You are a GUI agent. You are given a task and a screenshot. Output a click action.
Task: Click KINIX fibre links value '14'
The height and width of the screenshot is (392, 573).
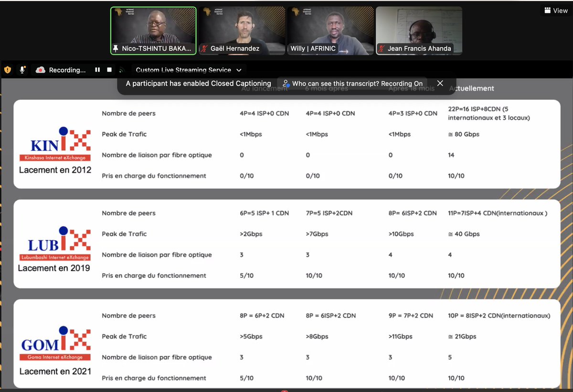(x=451, y=155)
